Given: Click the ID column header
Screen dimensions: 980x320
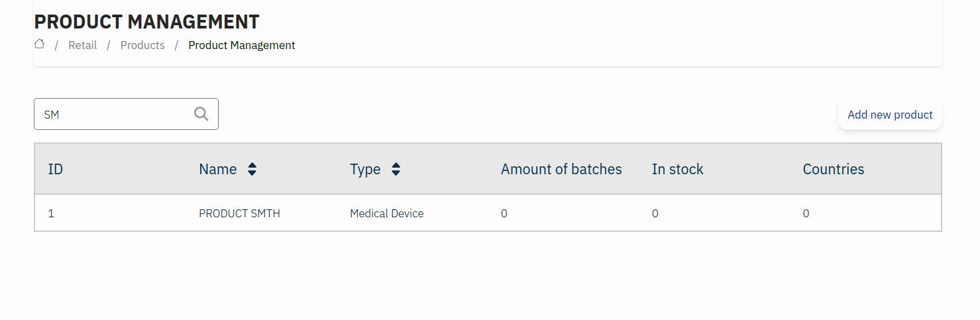Looking at the screenshot, I should [x=56, y=170].
